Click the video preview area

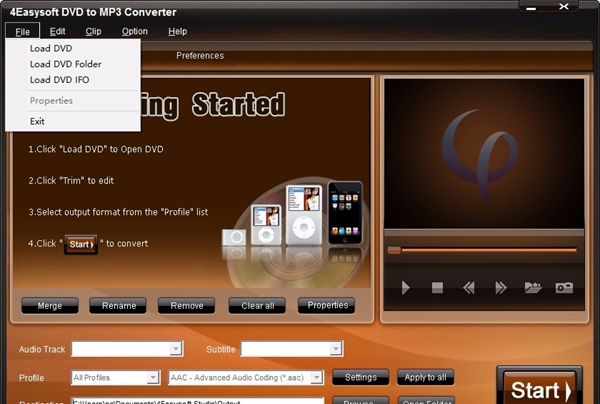(484, 154)
